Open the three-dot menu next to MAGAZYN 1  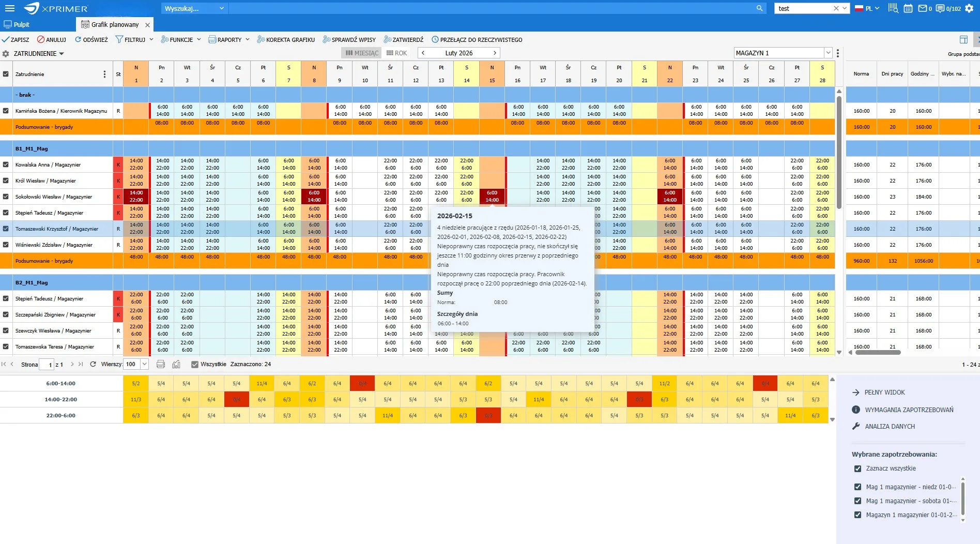pos(838,53)
